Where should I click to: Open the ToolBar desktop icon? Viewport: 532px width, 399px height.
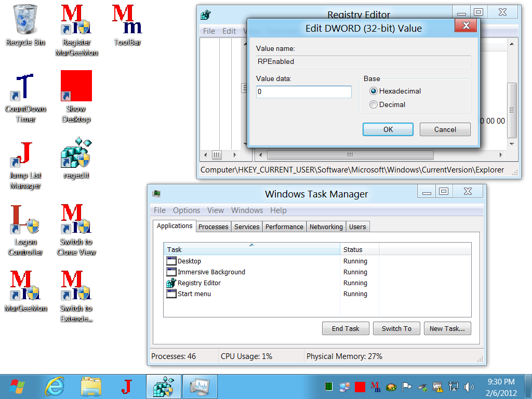point(127,25)
